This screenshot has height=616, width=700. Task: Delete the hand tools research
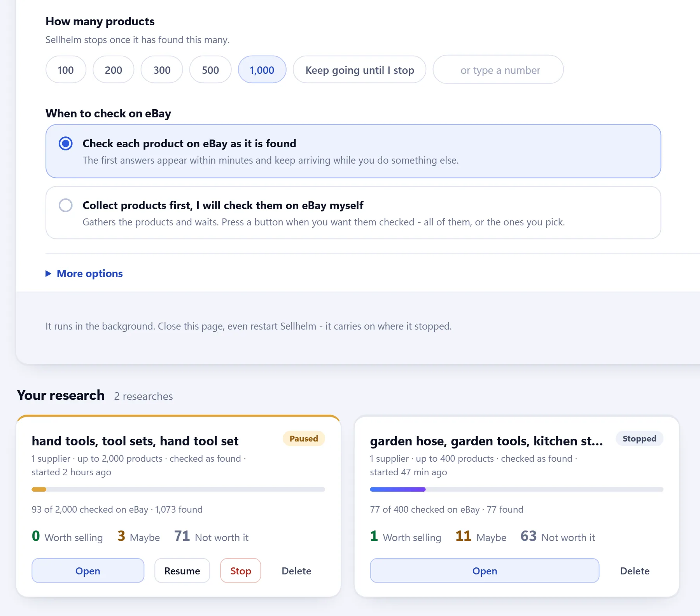point(296,571)
